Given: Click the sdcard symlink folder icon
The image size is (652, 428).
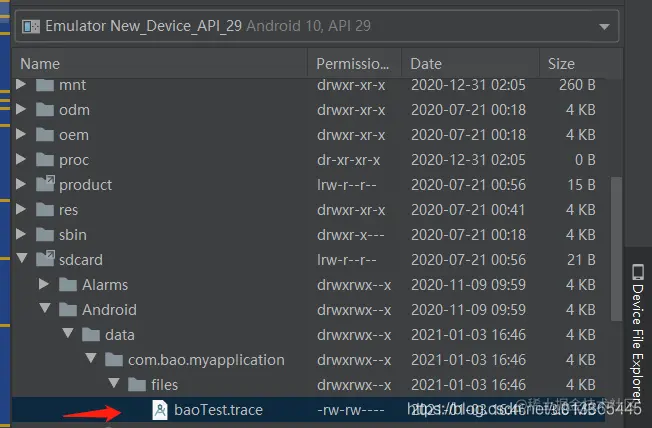Looking at the screenshot, I should (x=45, y=259).
